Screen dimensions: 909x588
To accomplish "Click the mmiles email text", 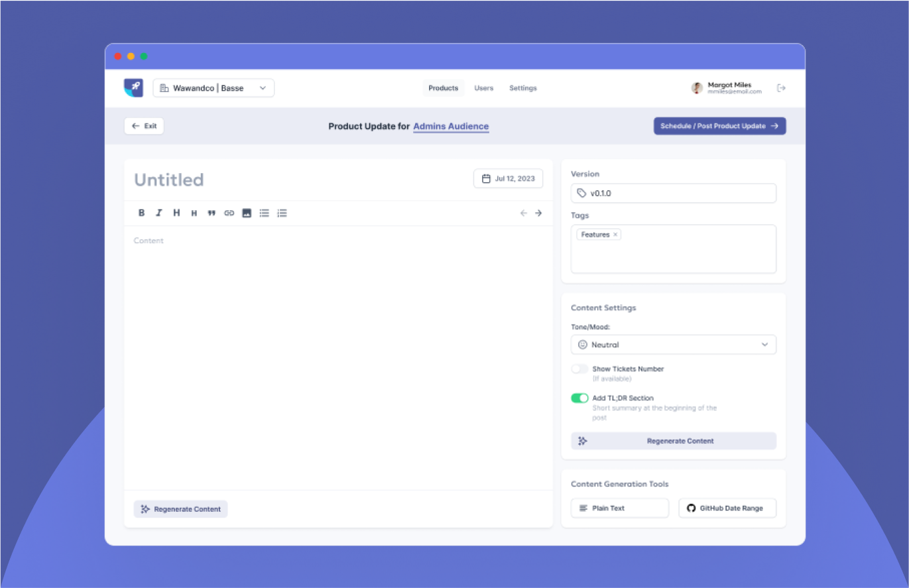I will coord(735,91).
